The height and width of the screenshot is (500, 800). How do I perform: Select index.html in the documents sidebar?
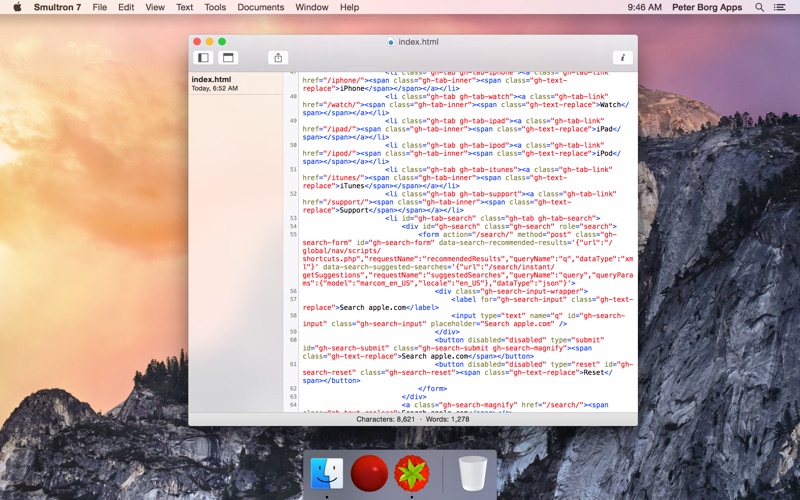click(x=236, y=84)
